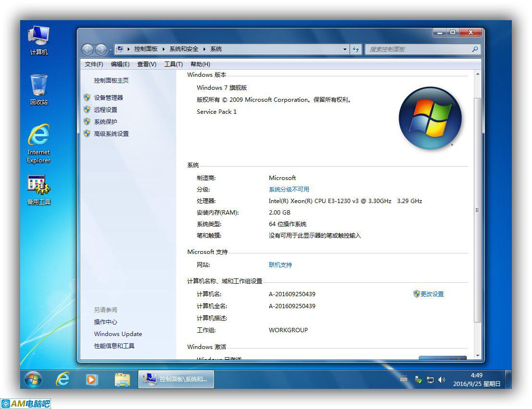Screen dimensions: 532x409
Task: Open 性能信息和工具 link
Action: pos(114,346)
